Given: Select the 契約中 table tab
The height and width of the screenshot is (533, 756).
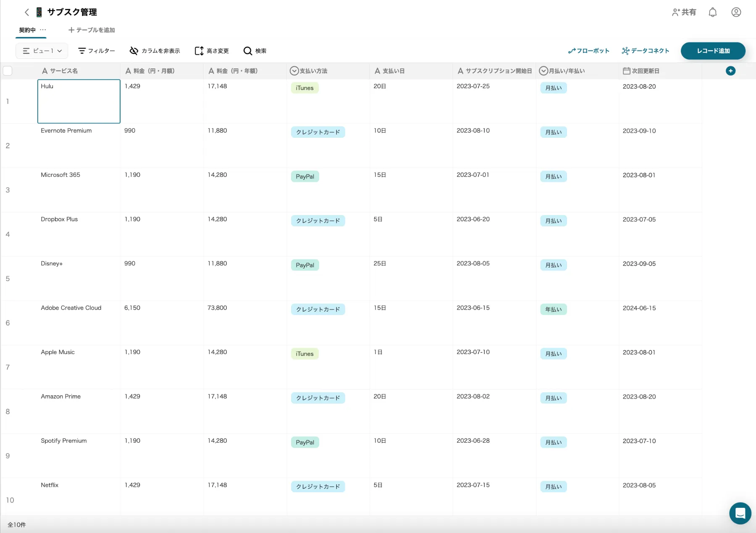Looking at the screenshot, I should tap(27, 30).
